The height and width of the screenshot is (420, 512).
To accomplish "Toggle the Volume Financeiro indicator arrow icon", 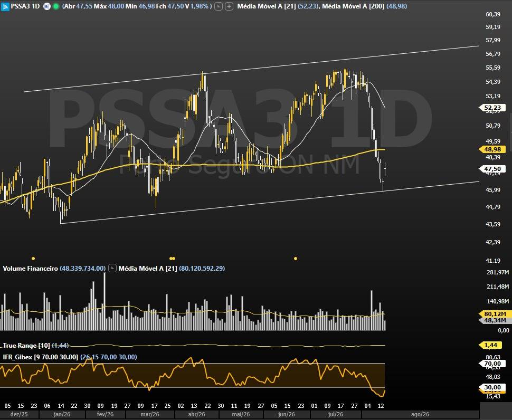I will tap(112, 268).
